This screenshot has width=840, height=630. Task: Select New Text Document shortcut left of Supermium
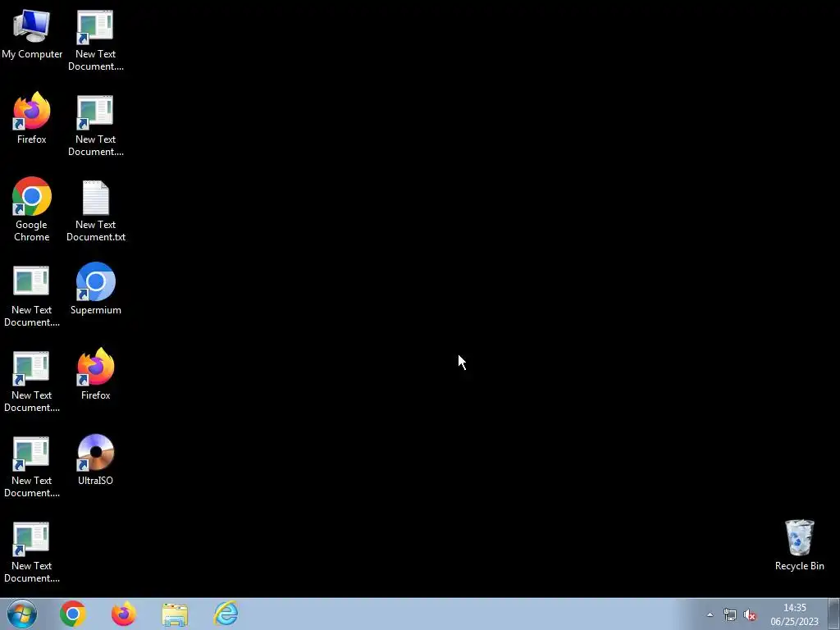tap(32, 296)
